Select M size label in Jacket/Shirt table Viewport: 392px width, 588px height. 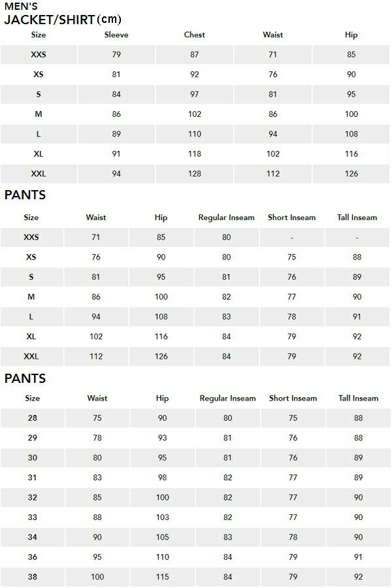(39, 114)
